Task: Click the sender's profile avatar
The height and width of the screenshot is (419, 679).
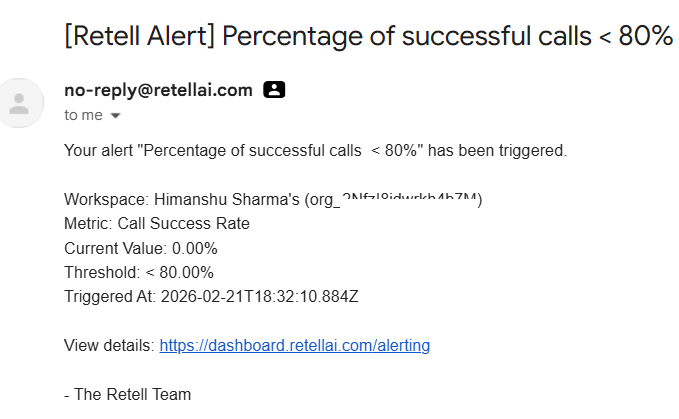Action: (22, 102)
